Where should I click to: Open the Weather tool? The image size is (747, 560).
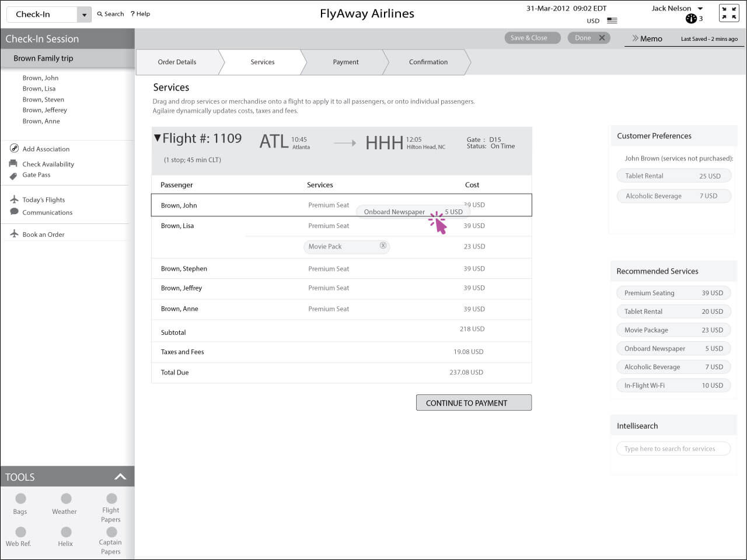click(65, 503)
